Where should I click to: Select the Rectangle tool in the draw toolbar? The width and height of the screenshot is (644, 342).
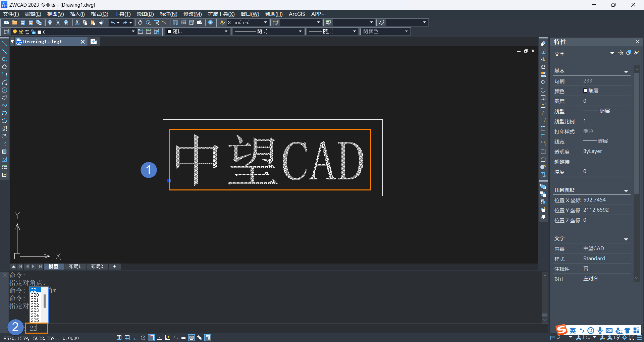pos(4,74)
